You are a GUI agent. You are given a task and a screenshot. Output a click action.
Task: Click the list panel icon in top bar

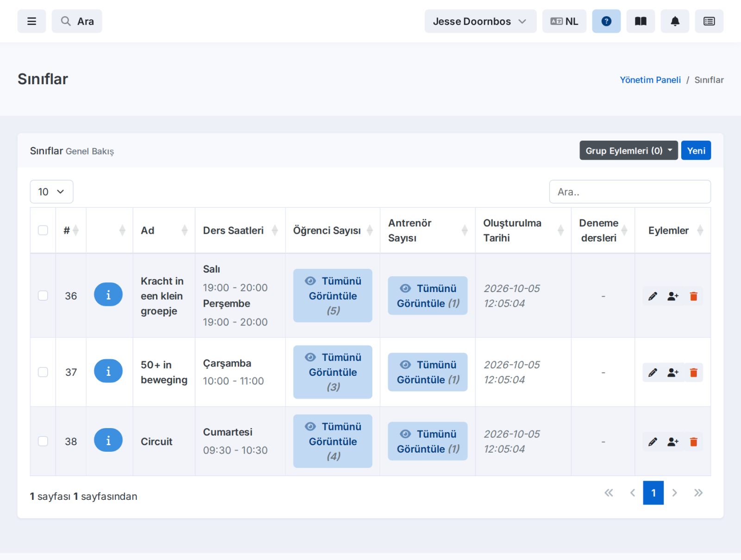[x=709, y=21]
